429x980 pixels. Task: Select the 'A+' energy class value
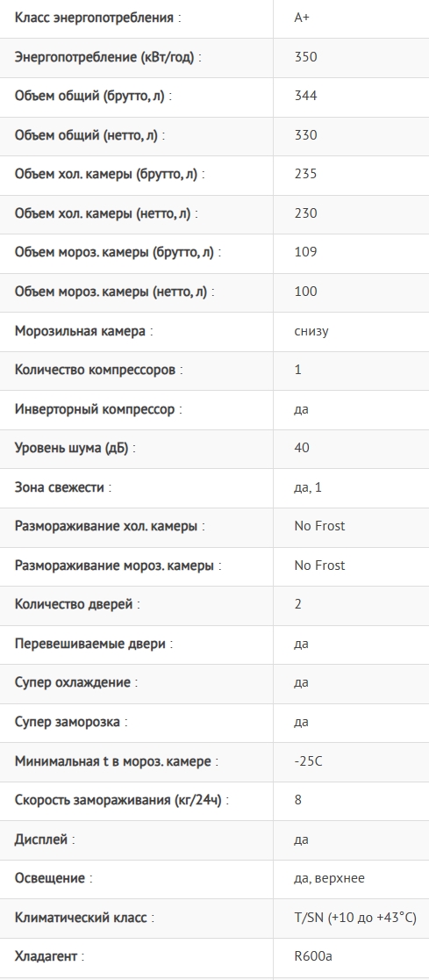tap(302, 18)
